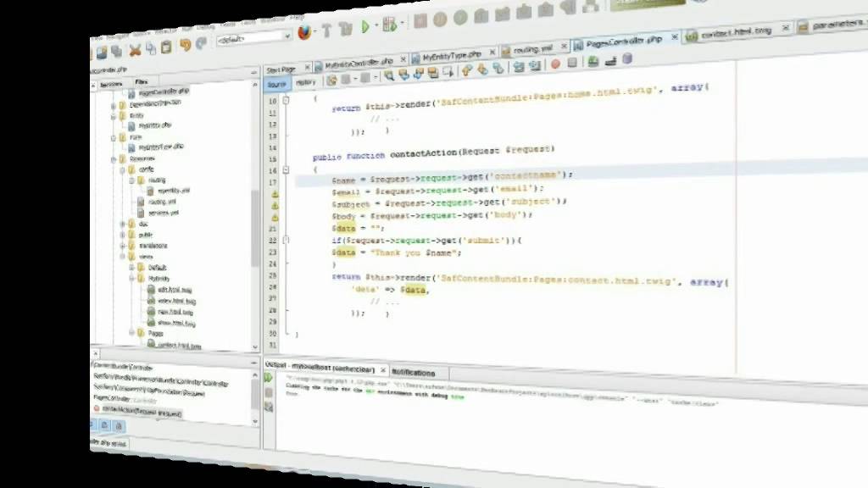Minimize the projects panel with dash button

(254, 72)
